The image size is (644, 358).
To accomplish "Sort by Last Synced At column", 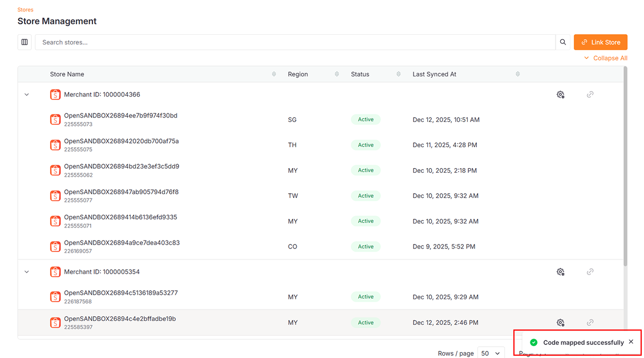I will (x=517, y=74).
